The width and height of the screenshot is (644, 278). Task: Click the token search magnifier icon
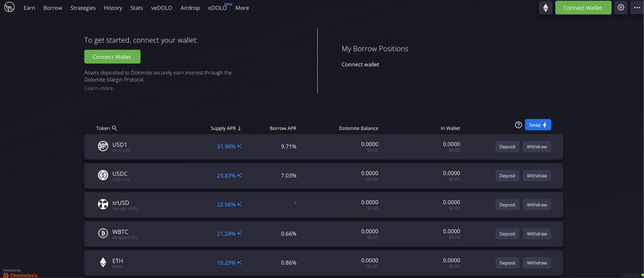pos(114,128)
